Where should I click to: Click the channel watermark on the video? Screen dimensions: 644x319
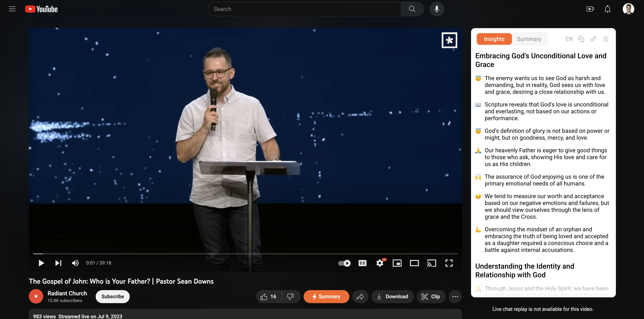click(x=449, y=40)
